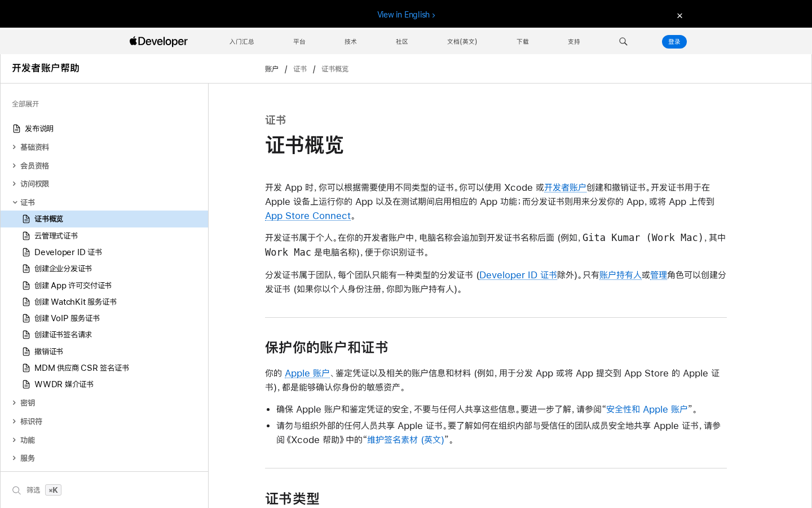
Task: Open the 文档(英文) navigation menu item
Action: [462, 42]
